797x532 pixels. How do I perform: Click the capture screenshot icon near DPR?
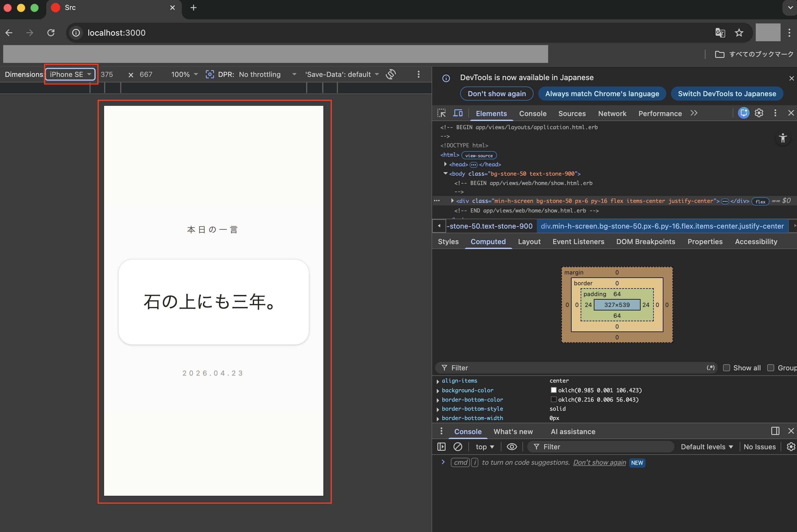pos(210,74)
